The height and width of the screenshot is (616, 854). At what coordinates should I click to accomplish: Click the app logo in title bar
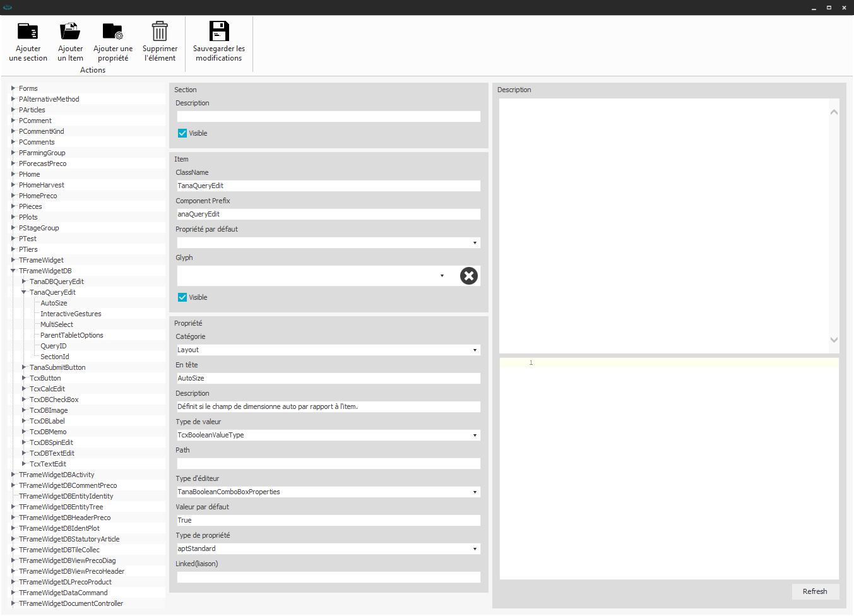[x=8, y=8]
